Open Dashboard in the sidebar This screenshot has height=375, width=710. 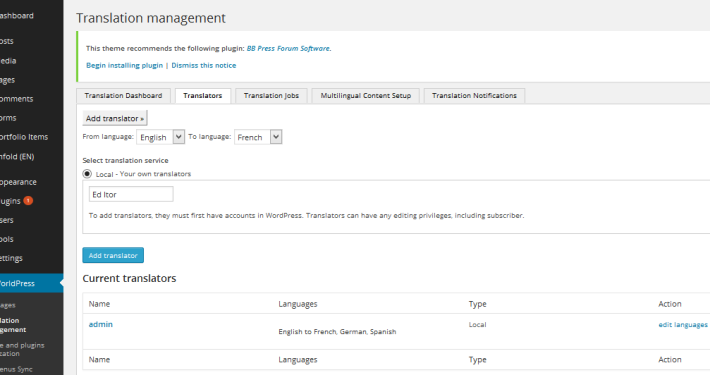point(16,16)
